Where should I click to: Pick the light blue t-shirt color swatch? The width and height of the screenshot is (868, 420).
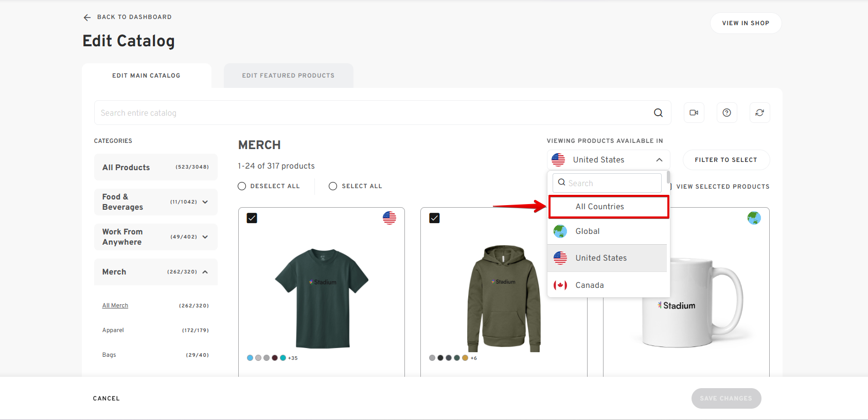point(250,358)
